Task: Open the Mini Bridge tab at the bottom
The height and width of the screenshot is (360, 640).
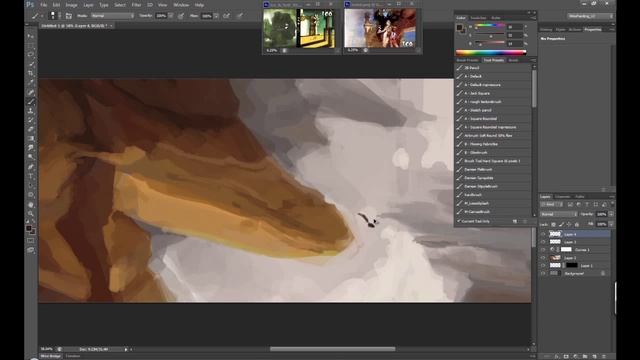Action: pyautogui.click(x=51, y=356)
